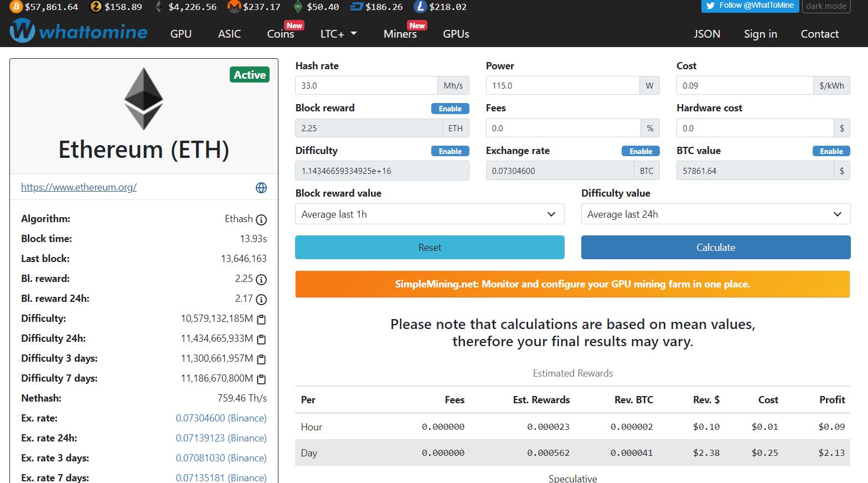Click the Fees input field

click(x=563, y=128)
